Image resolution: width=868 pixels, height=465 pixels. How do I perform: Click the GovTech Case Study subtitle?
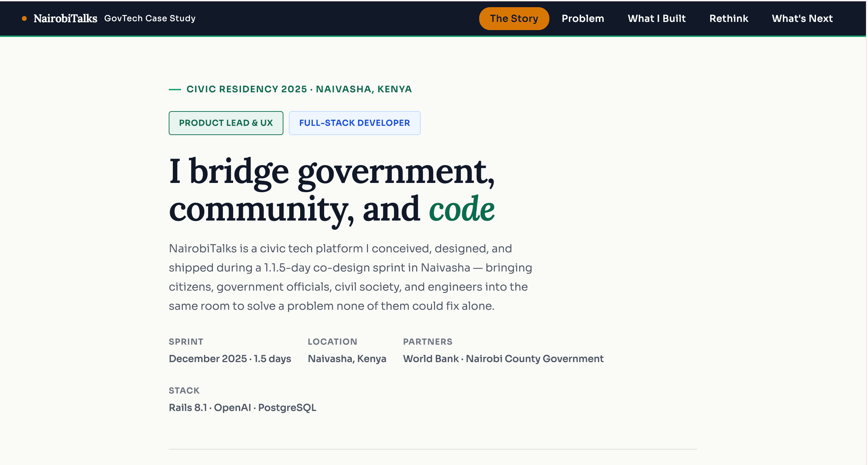(150, 18)
